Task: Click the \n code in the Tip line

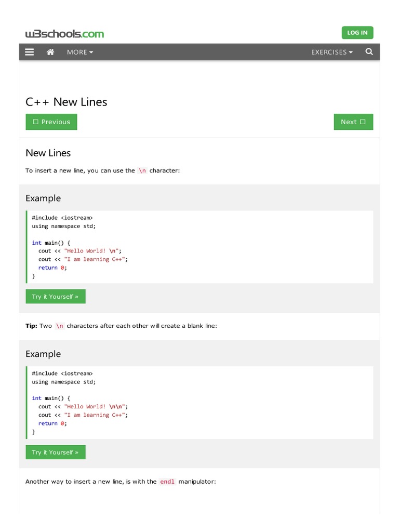Action: coord(60,326)
